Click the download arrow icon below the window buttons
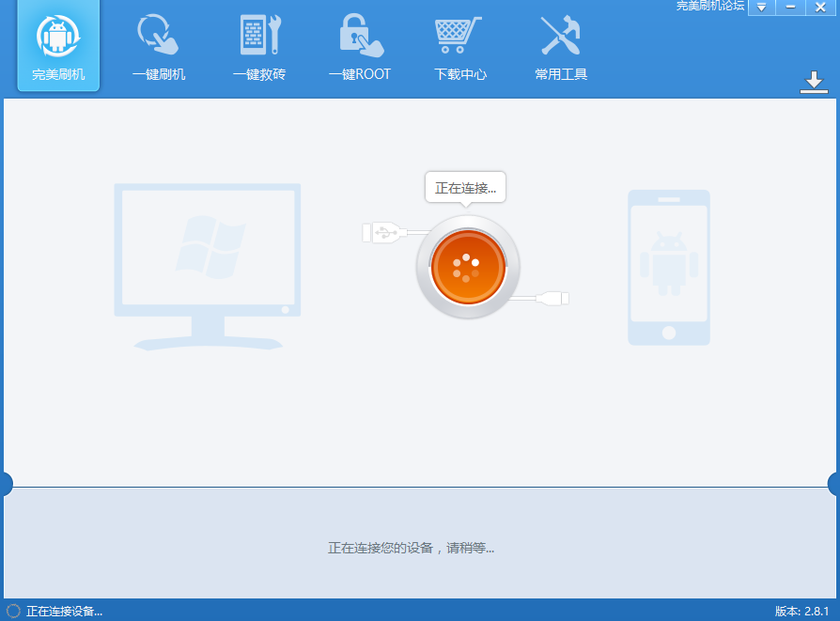Image resolution: width=840 pixels, height=621 pixels. [814, 82]
